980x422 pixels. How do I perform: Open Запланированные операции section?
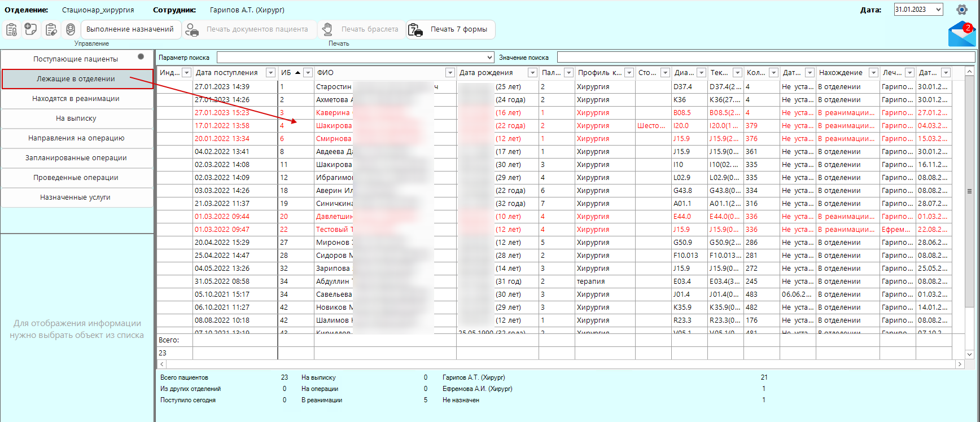[76, 158]
